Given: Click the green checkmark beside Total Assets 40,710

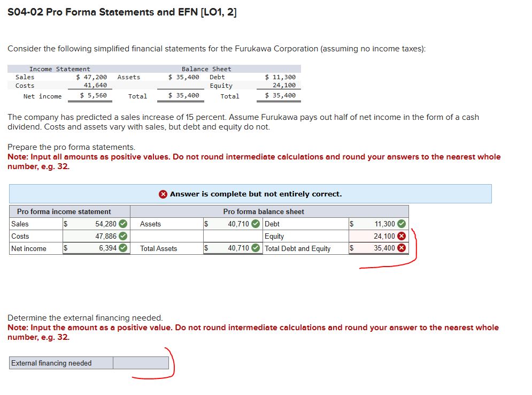Looking at the screenshot, I should 256,248.
